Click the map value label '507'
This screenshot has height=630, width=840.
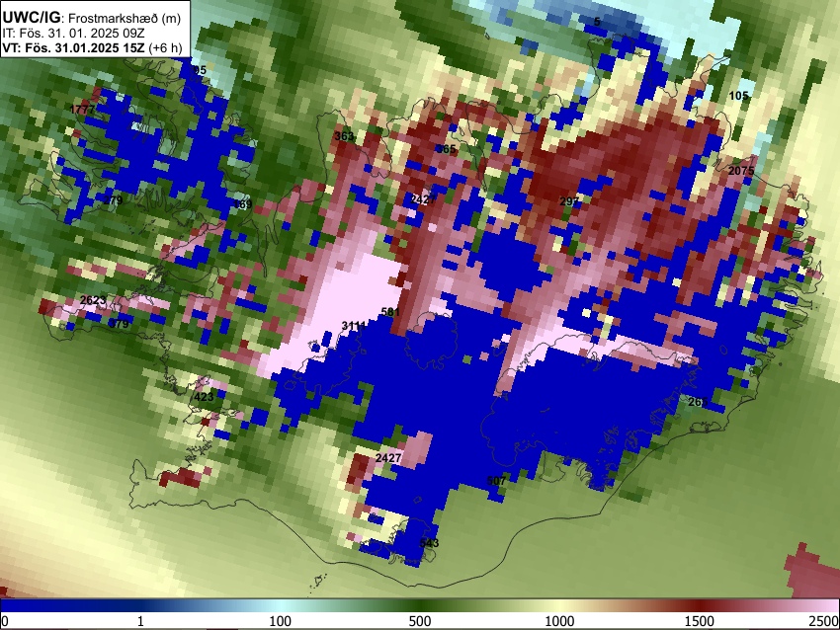click(x=496, y=481)
